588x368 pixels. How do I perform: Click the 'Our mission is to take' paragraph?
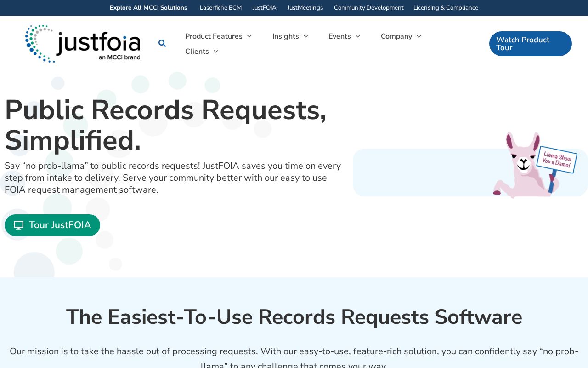[294, 358]
